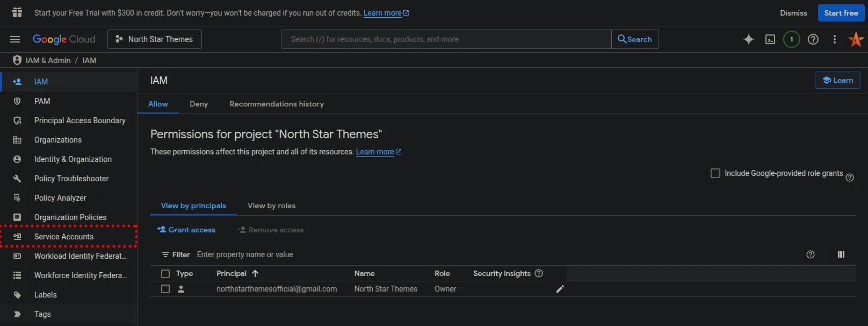Click Grant access

pyautogui.click(x=186, y=230)
